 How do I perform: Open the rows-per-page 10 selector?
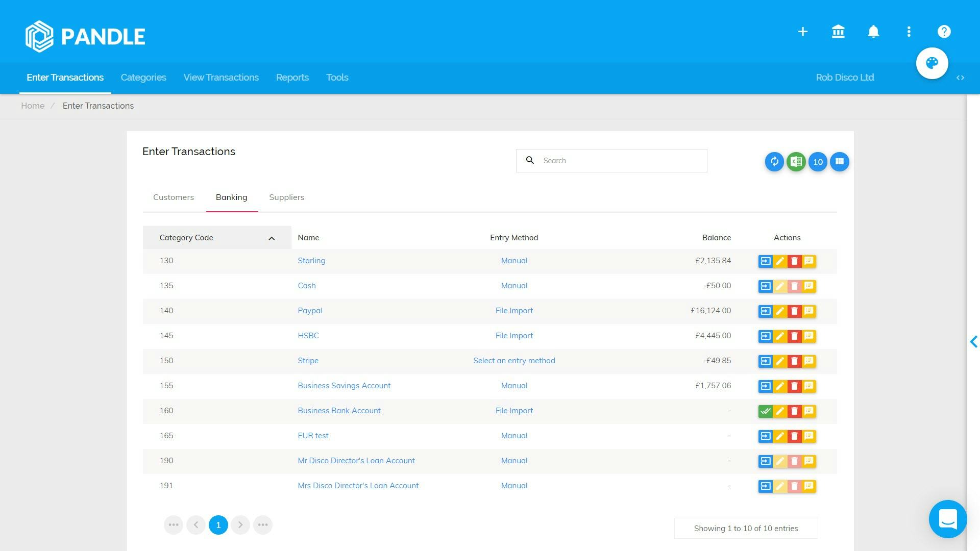[818, 162]
